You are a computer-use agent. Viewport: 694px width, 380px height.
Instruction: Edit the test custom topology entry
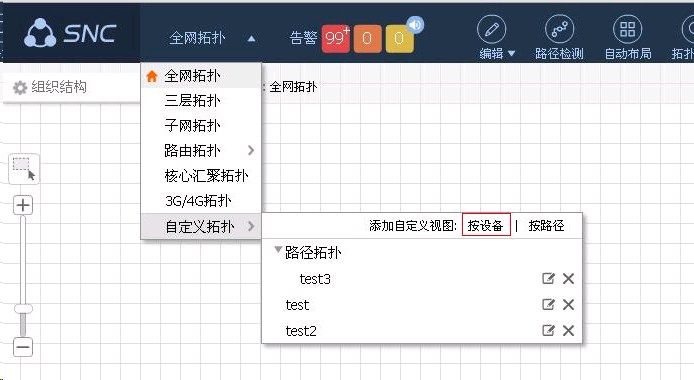(548, 304)
